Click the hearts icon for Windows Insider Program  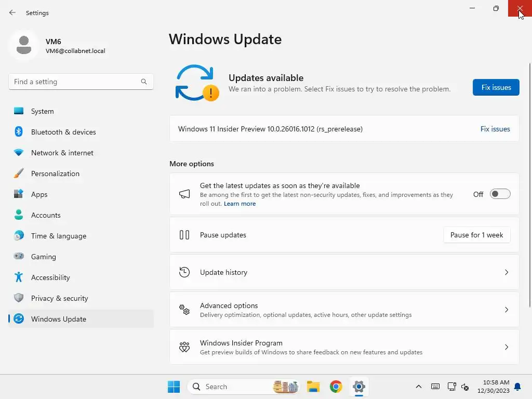click(x=184, y=347)
